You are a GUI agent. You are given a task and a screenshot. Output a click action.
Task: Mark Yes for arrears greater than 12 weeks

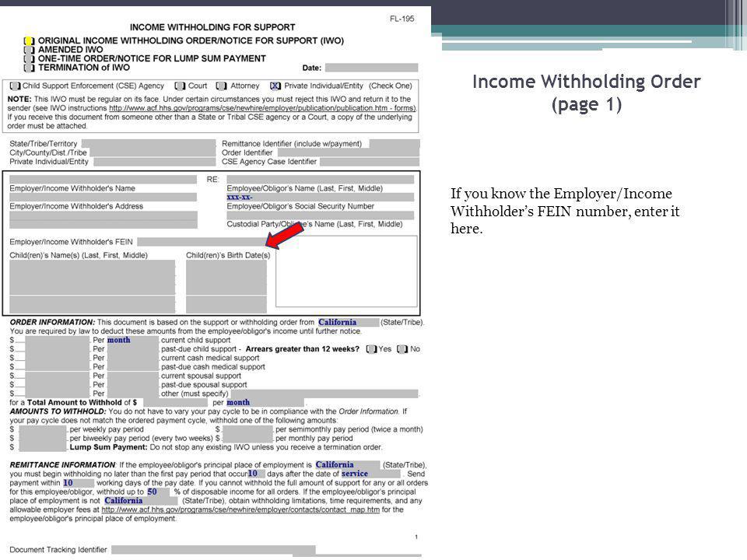pos(372,349)
